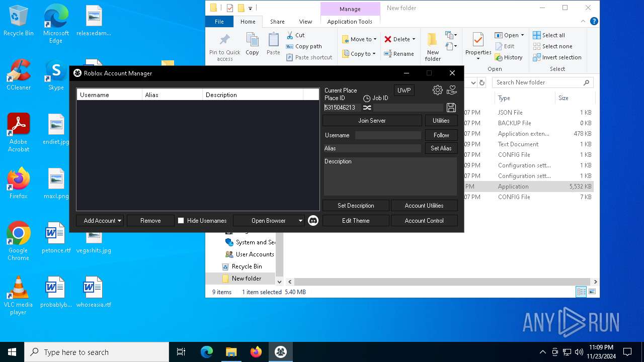Screen dimensions: 644x362
Task: Open Account Utilities
Action: 424,206
